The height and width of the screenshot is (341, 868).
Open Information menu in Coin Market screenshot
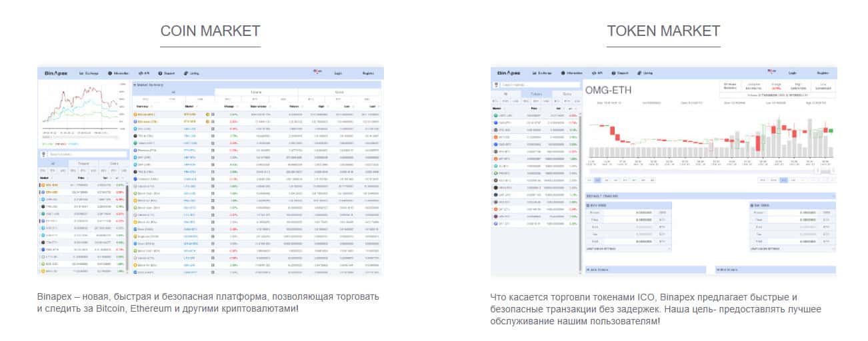pos(119,73)
